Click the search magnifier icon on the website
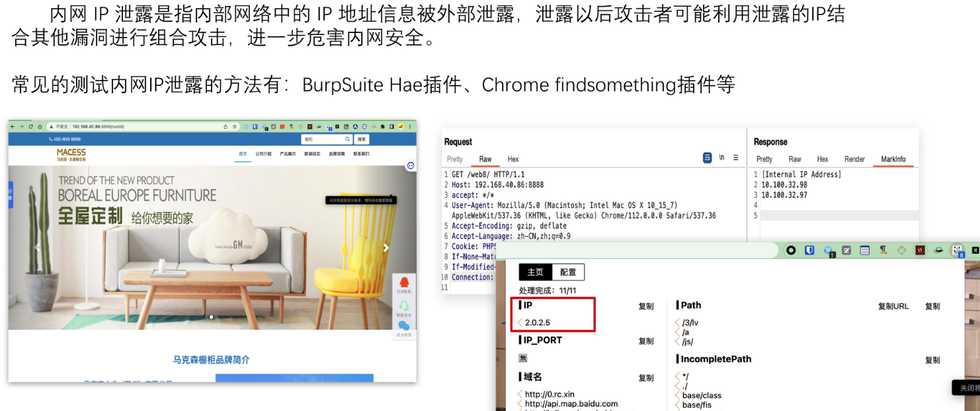980x411 pixels. tap(348, 139)
